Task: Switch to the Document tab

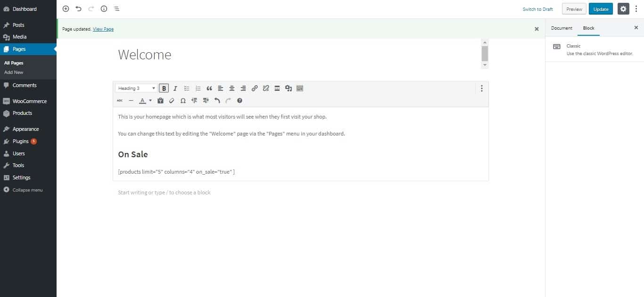Action: [x=561, y=28]
